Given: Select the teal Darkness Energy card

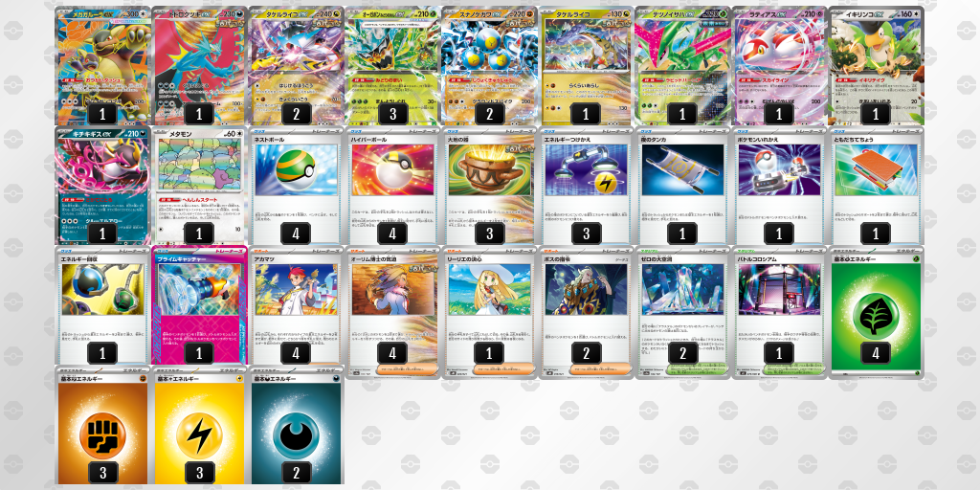Looking at the screenshot, I should (x=297, y=425).
